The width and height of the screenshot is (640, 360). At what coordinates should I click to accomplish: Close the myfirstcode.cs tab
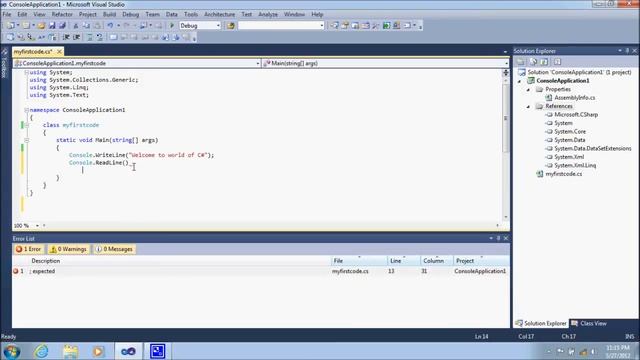[59, 51]
